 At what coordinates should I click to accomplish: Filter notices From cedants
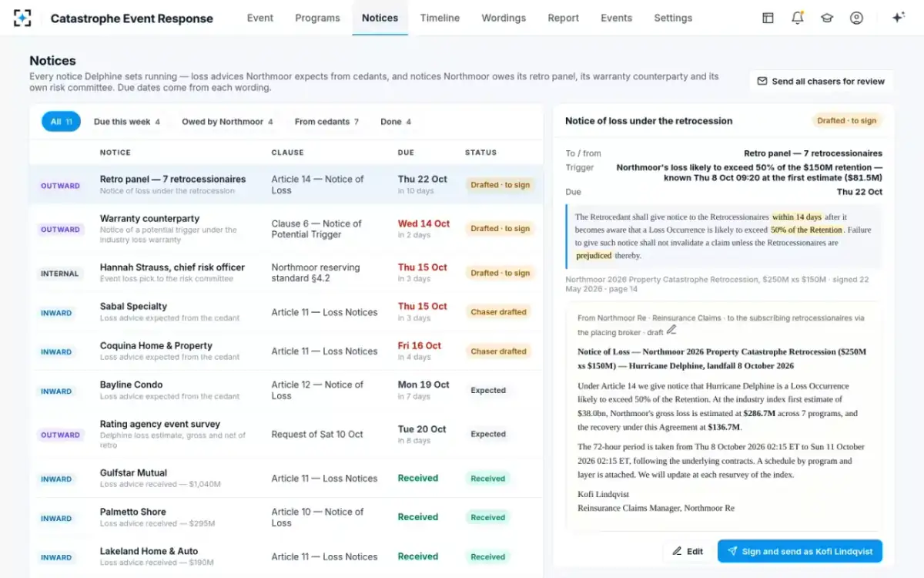click(326, 122)
